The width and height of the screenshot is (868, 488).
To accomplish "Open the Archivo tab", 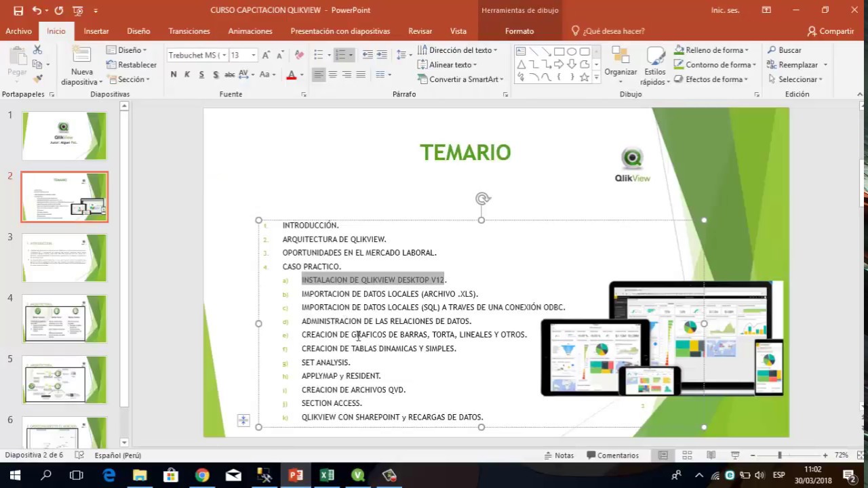I will click(x=18, y=31).
